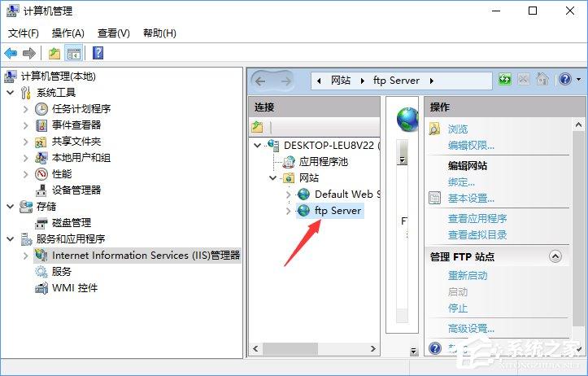This screenshot has height=376, width=588.
Task: Click the Connections horizontal scrollbar thumb
Action: click(x=290, y=348)
